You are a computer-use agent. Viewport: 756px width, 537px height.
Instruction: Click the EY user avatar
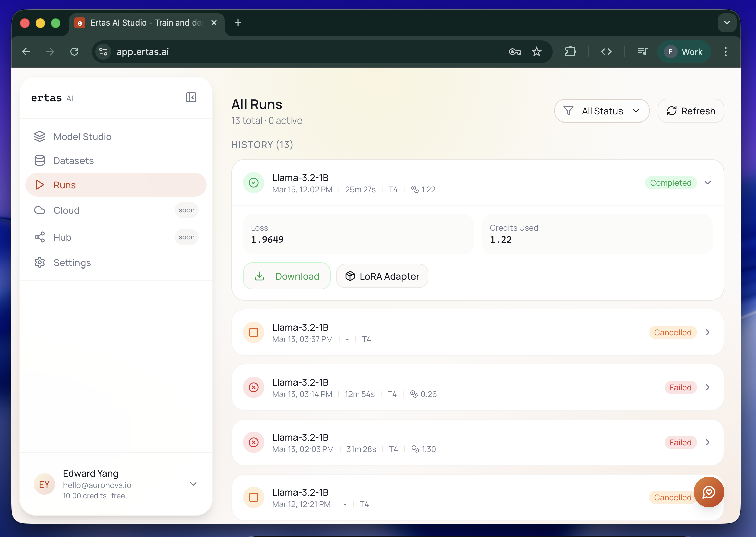(44, 484)
